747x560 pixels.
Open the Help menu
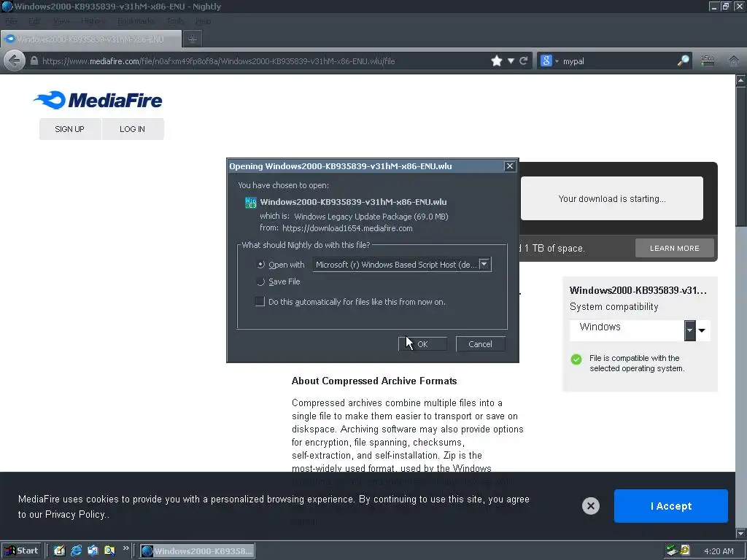click(x=203, y=21)
